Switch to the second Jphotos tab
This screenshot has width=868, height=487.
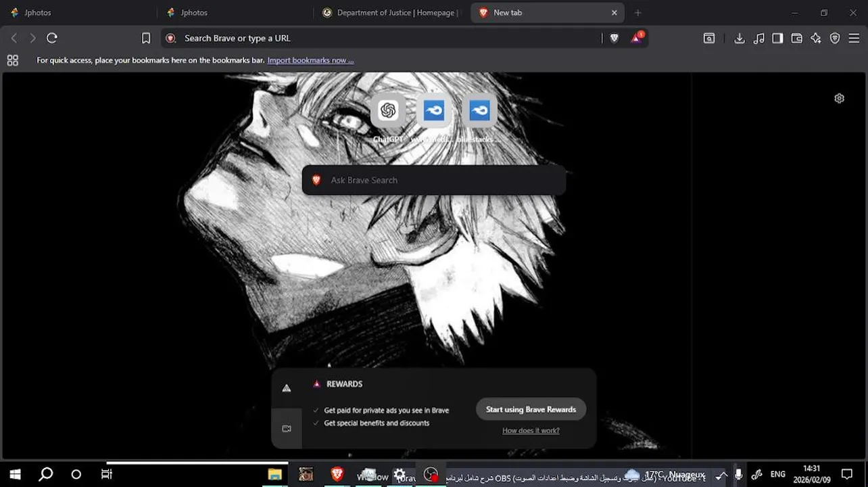(235, 12)
